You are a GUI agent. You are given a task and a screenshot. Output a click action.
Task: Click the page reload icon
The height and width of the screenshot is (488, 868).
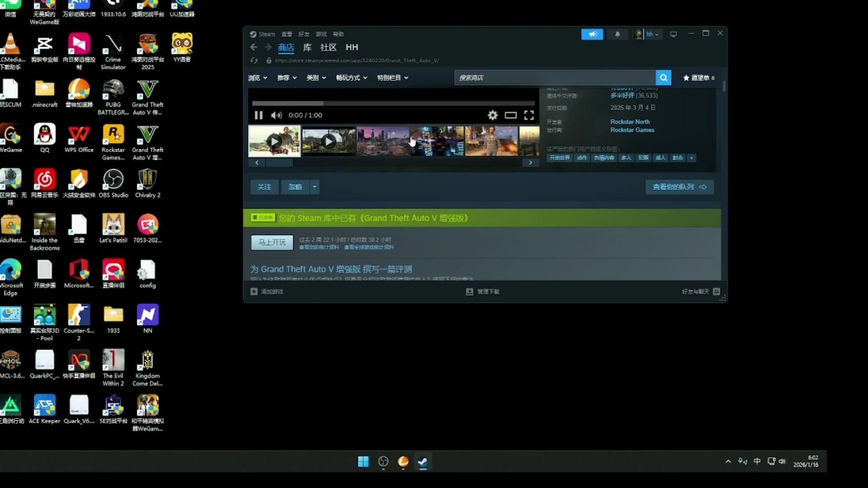point(254,61)
